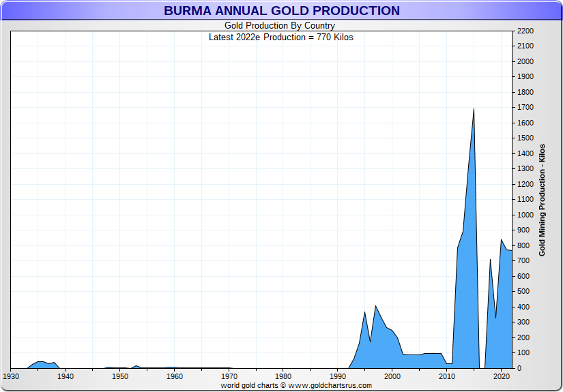Viewport: 563px width, 392px height.
Task: Open the www.goldchartsrus.com footer credit
Action: coord(296,385)
